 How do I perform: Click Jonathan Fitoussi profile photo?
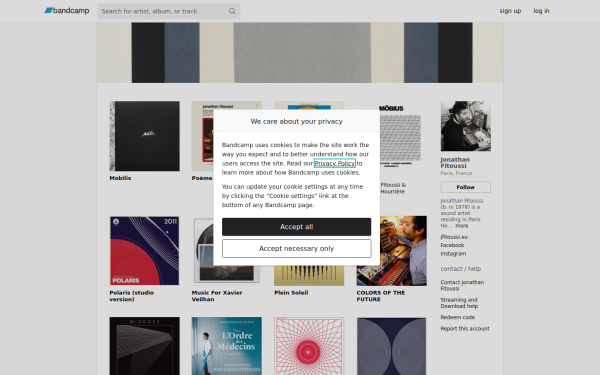pyautogui.click(x=465, y=126)
